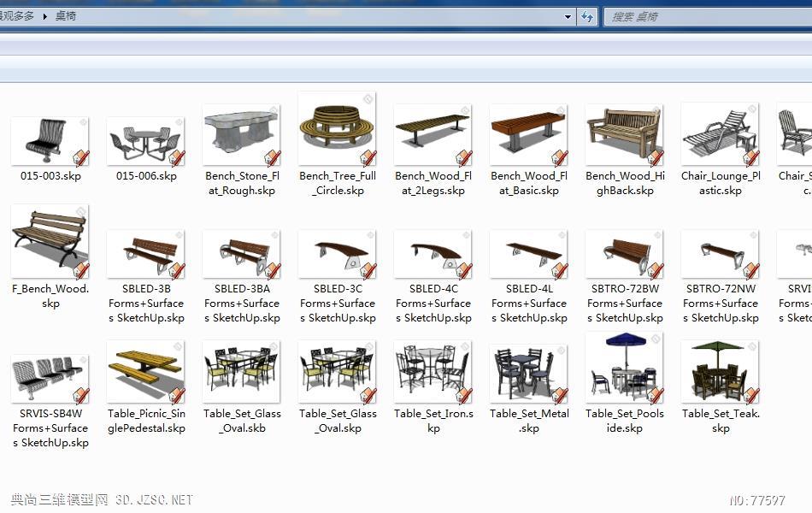This screenshot has width=812, height=513.
Task: Focus the 搜索 桌椅 search box
Action: (x=708, y=16)
